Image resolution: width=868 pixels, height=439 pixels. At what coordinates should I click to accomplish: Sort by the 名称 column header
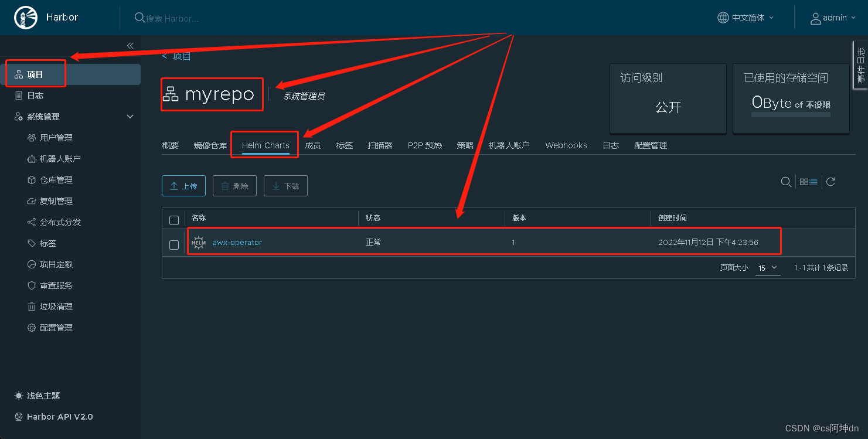click(x=199, y=217)
